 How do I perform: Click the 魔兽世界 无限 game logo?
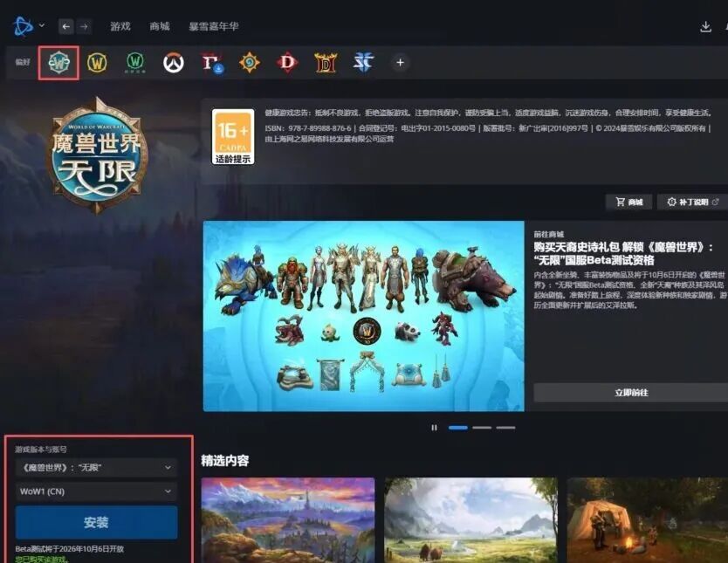click(x=98, y=155)
